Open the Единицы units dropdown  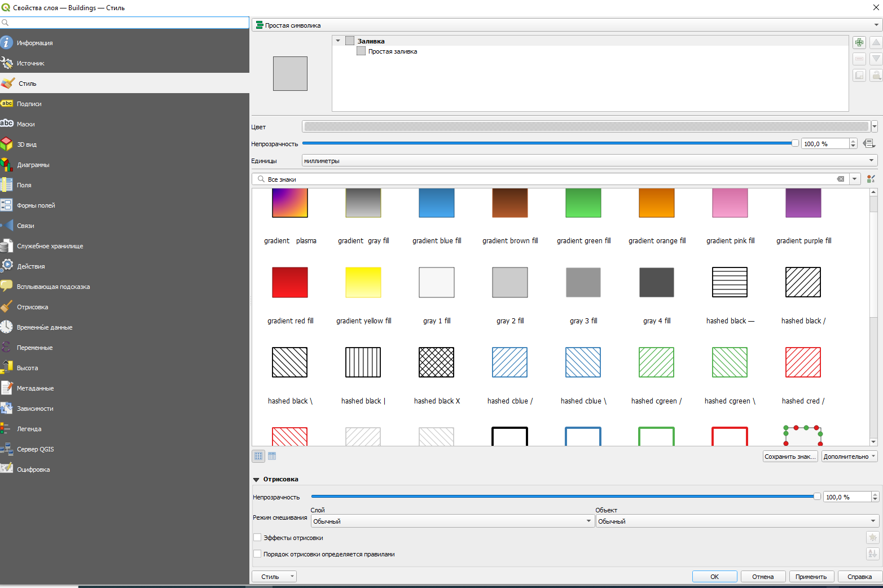[589, 161]
